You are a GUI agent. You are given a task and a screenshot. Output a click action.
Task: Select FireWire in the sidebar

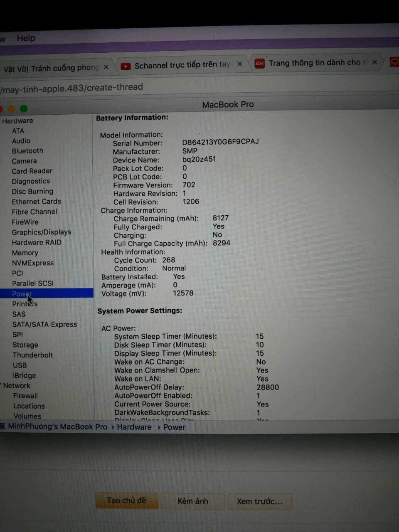25,222
